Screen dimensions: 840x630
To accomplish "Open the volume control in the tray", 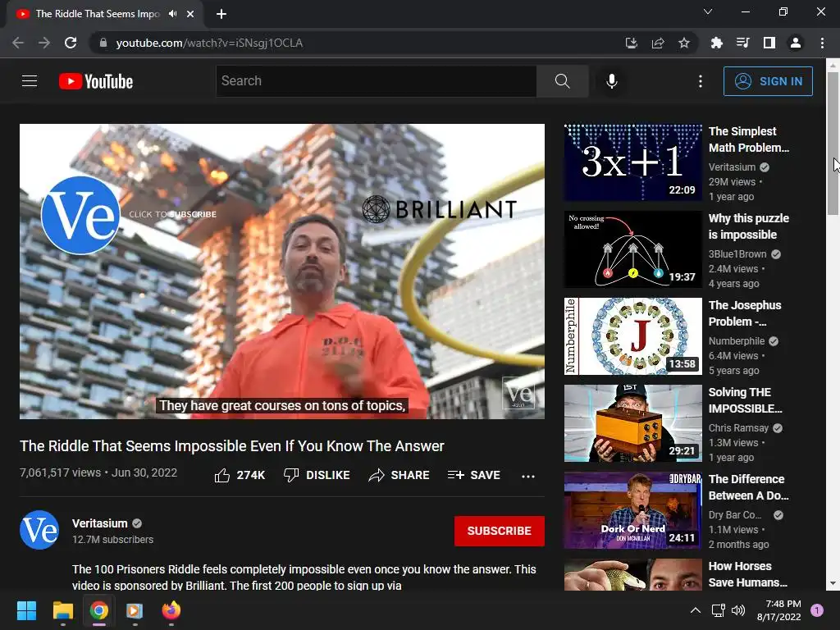I will click(x=738, y=610).
